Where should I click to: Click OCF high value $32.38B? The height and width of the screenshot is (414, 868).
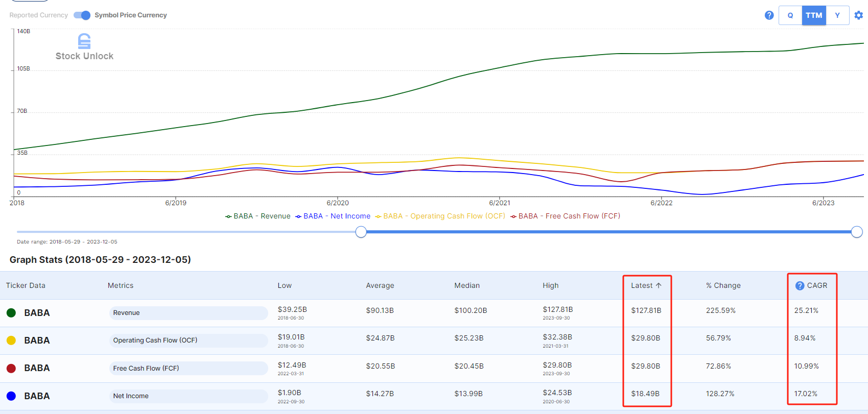coord(557,337)
